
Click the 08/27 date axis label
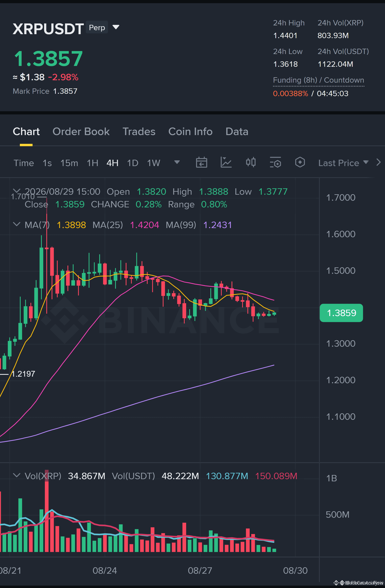(200, 571)
